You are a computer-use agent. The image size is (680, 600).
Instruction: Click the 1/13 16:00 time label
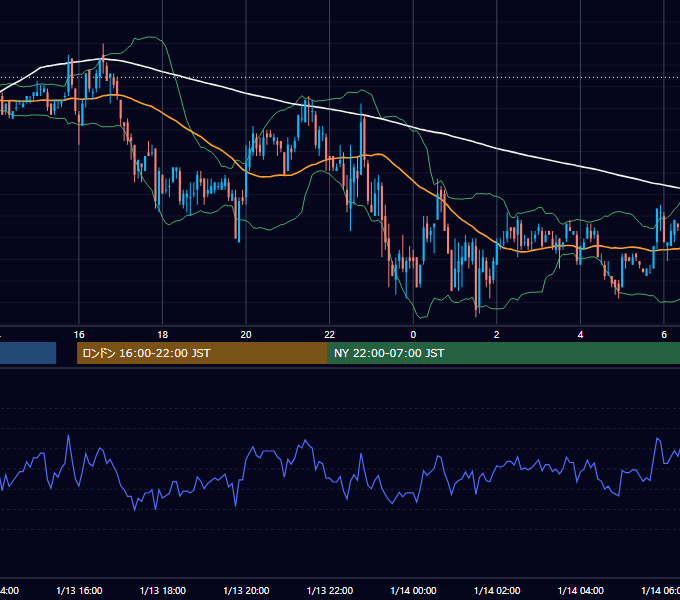pos(79,590)
